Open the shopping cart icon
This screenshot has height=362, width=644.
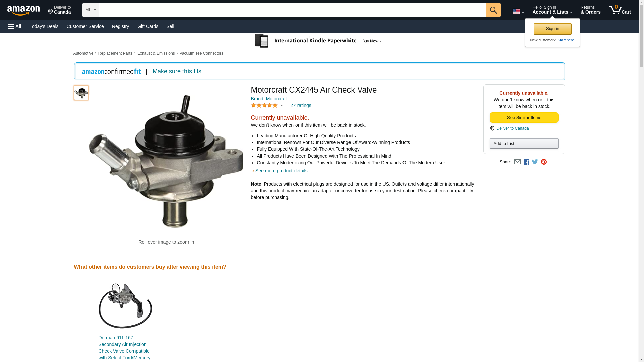point(620,10)
